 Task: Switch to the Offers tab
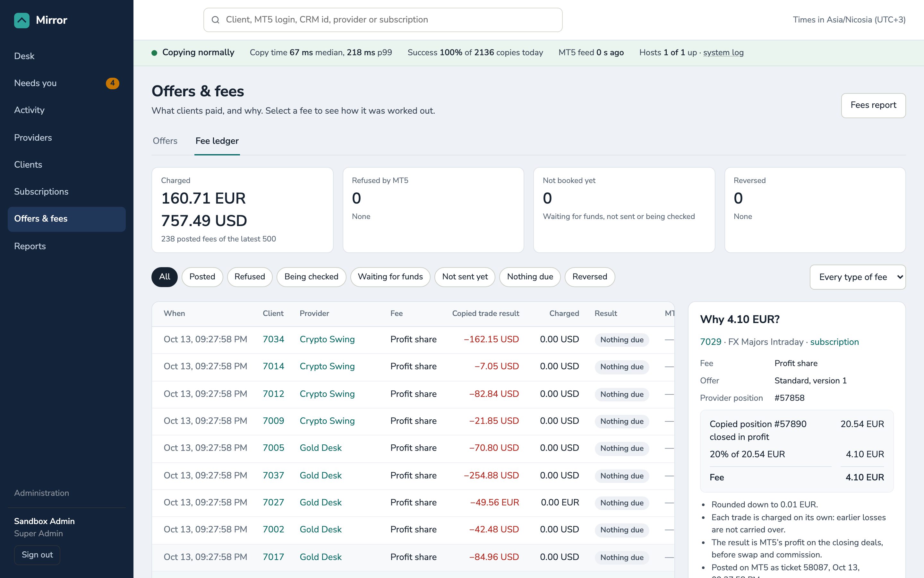165,141
